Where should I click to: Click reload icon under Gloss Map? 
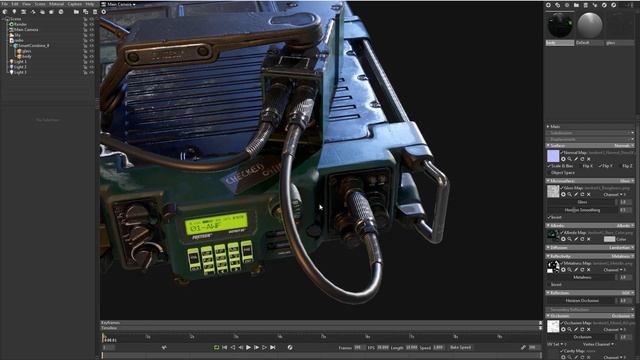click(x=582, y=195)
